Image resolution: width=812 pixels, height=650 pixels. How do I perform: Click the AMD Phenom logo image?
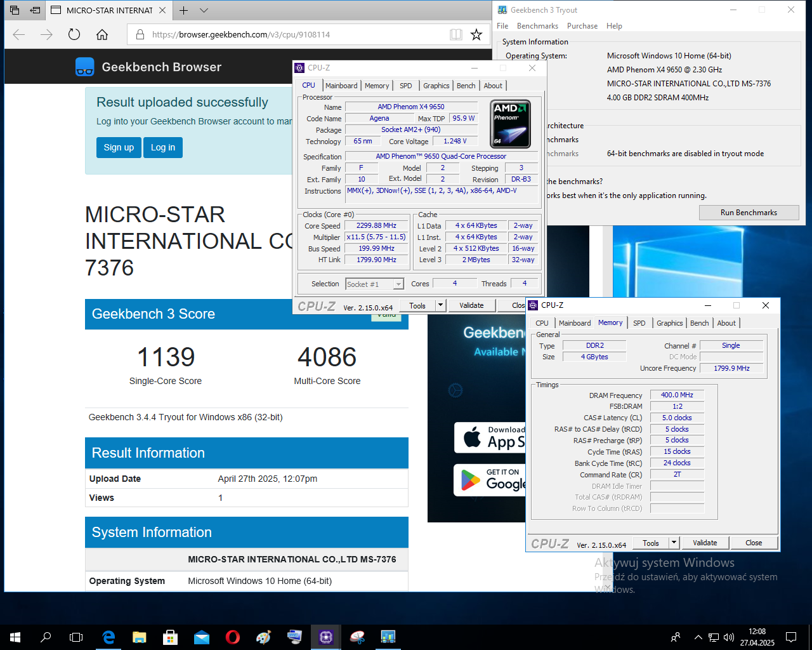coord(511,124)
